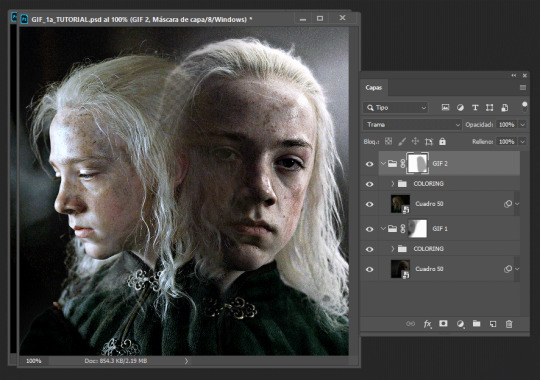Close the GIF_1a_TUTORIAL.psd document window

coord(342,18)
